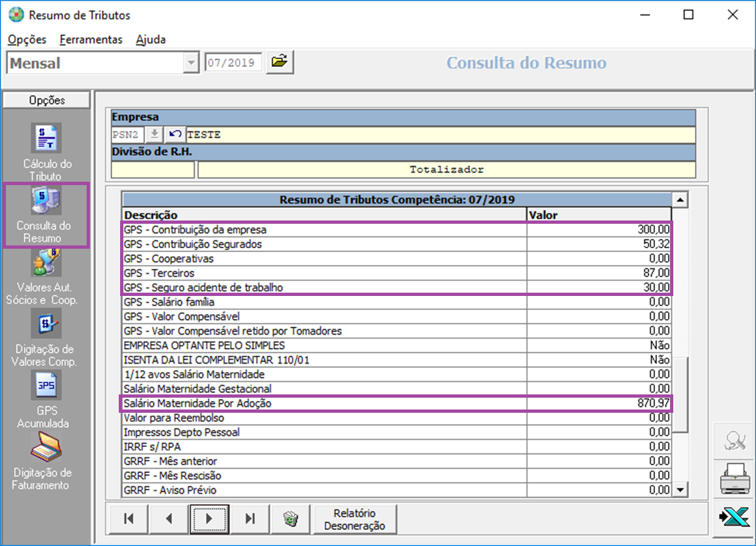Viewport: 756px width, 546px height.
Task: Open the Opções menu
Action: point(27,39)
